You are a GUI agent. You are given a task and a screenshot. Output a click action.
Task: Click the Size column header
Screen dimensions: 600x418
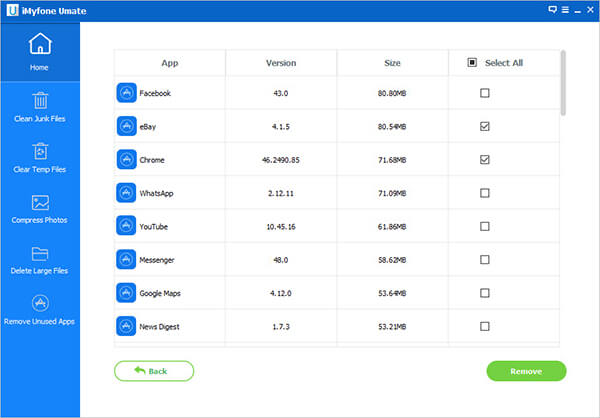coord(392,63)
